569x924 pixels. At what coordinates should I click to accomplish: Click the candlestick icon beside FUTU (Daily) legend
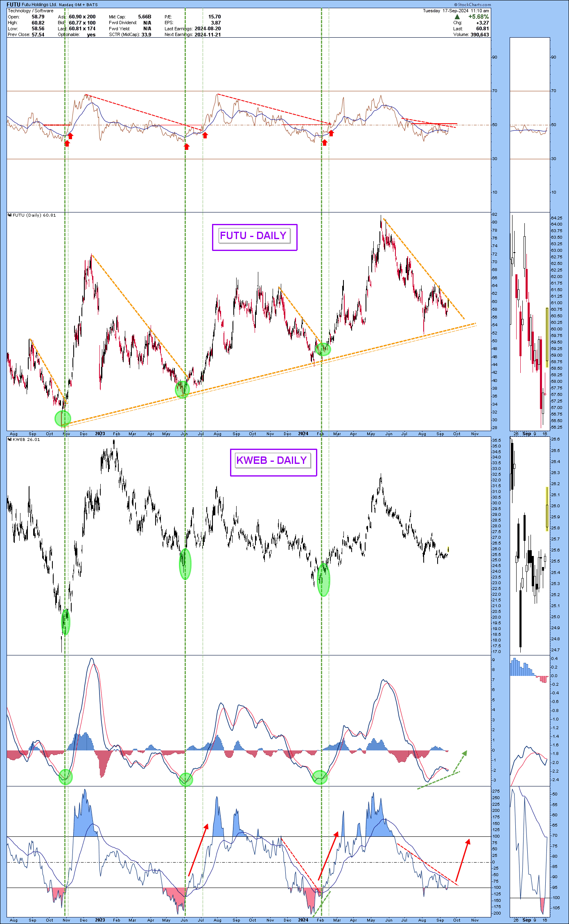tap(10, 215)
